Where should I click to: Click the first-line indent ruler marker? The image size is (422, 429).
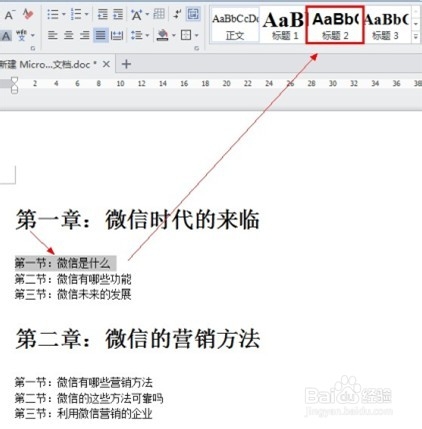pyautogui.click(x=14, y=80)
